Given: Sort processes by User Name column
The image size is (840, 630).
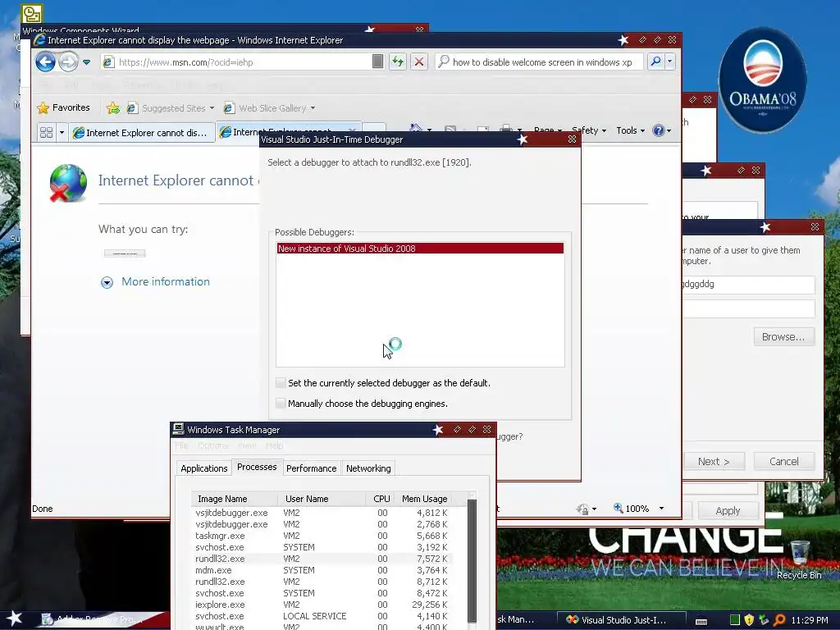Looking at the screenshot, I should point(322,499).
